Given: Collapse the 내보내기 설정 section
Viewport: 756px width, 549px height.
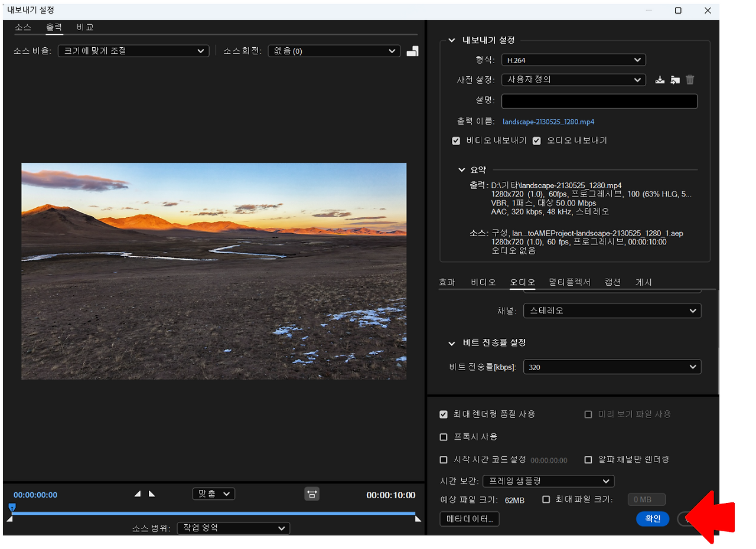Looking at the screenshot, I should point(452,40).
